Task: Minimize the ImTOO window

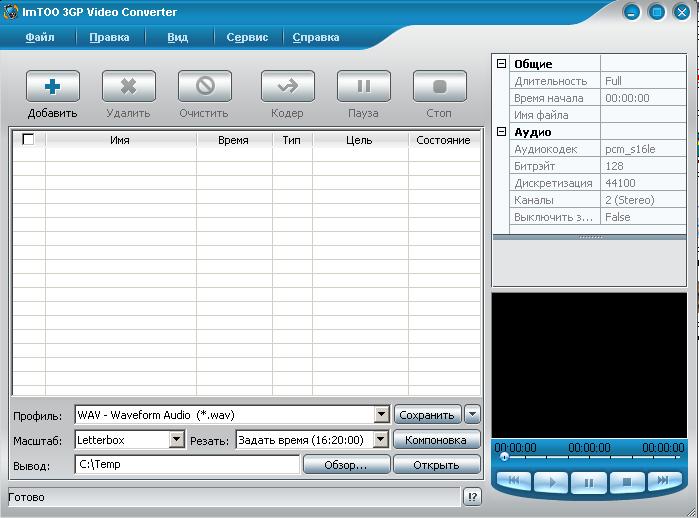Action: click(631, 12)
